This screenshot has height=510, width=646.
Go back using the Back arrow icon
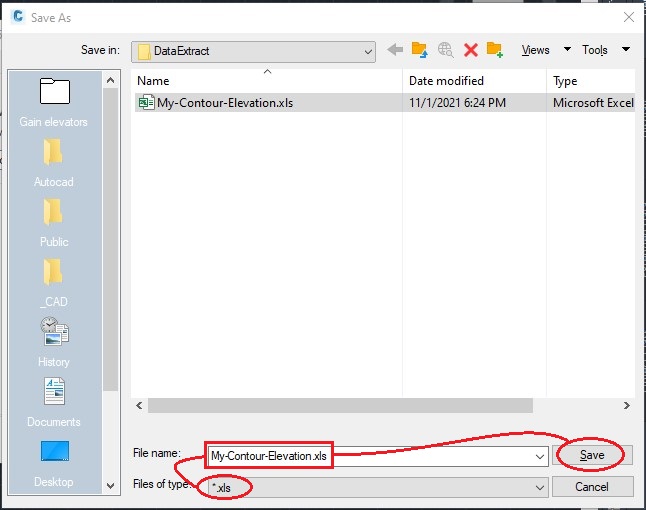(x=395, y=50)
